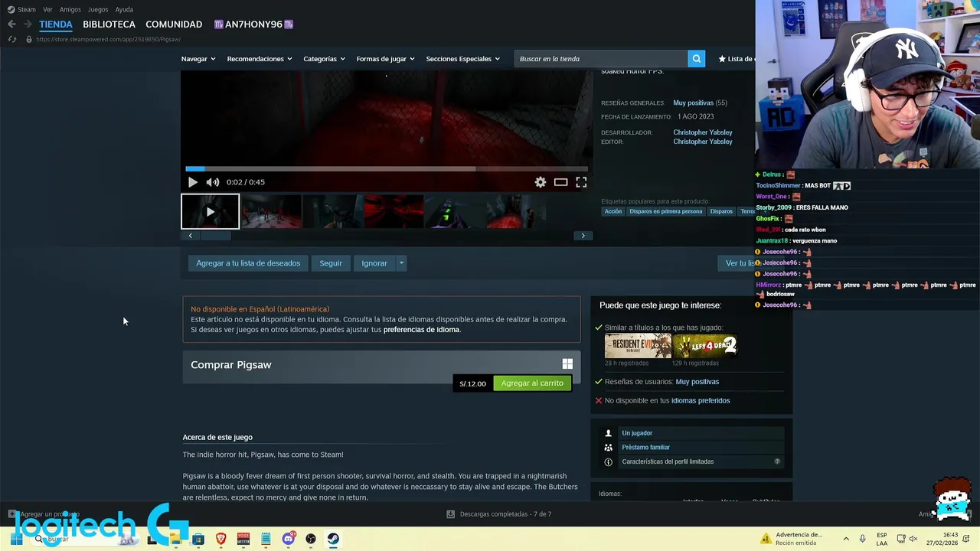The image size is (980, 551).
Task: Open video settings gear icon
Action: (x=541, y=182)
